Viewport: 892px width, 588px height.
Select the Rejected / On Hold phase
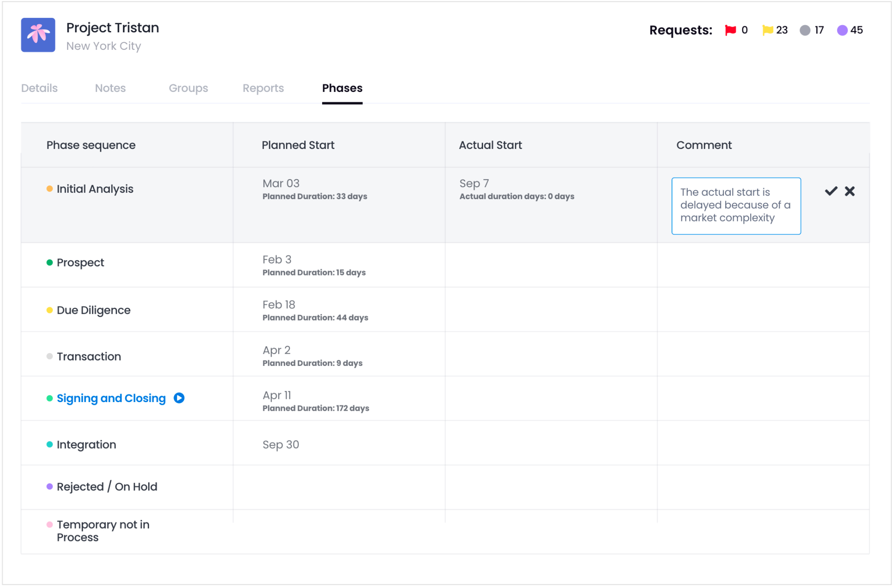click(x=107, y=486)
